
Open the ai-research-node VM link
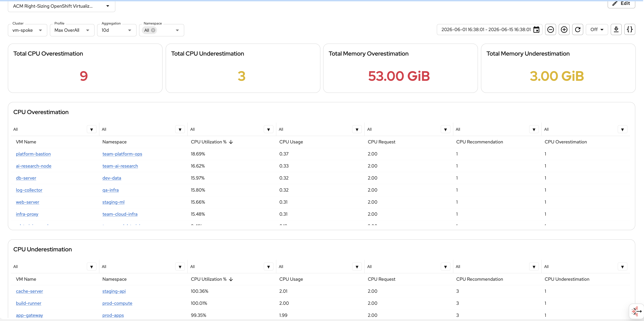tap(33, 166)
